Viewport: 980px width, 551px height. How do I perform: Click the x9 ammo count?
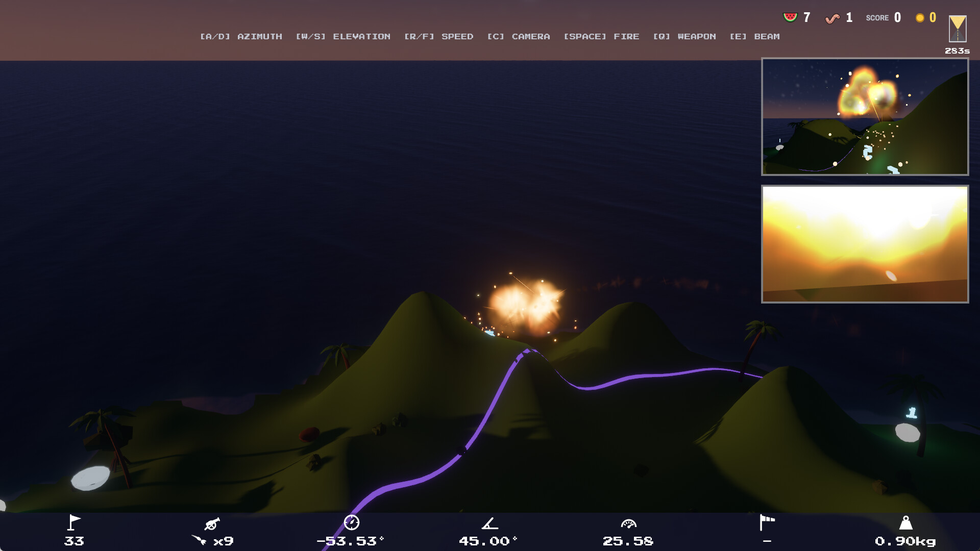tap(224, 541)
